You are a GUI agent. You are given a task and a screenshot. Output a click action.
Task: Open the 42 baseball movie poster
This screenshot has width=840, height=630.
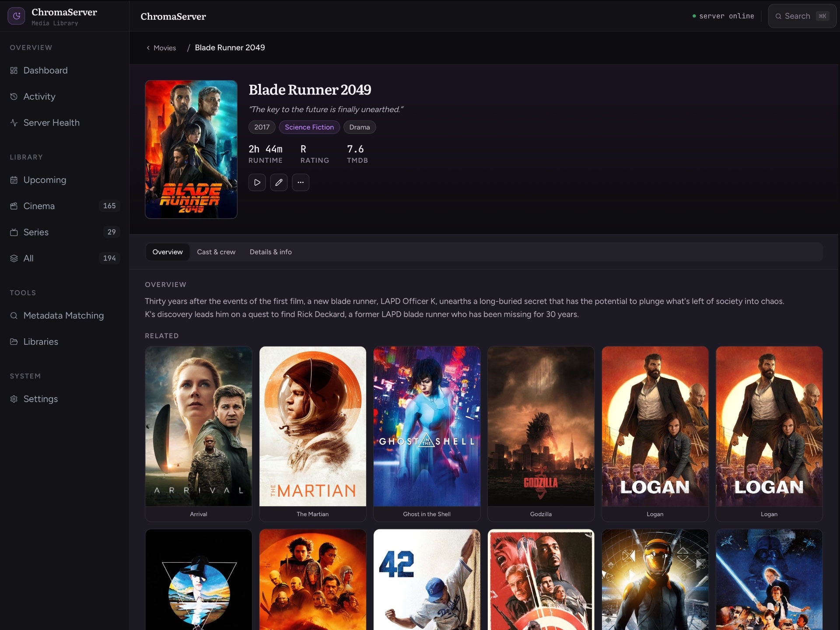point(427,580)
